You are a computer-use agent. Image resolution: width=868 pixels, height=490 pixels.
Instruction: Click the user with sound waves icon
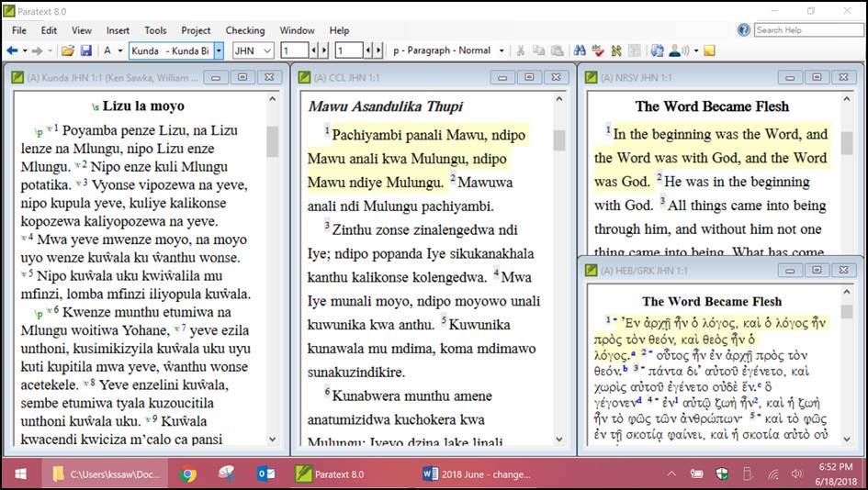678,50
